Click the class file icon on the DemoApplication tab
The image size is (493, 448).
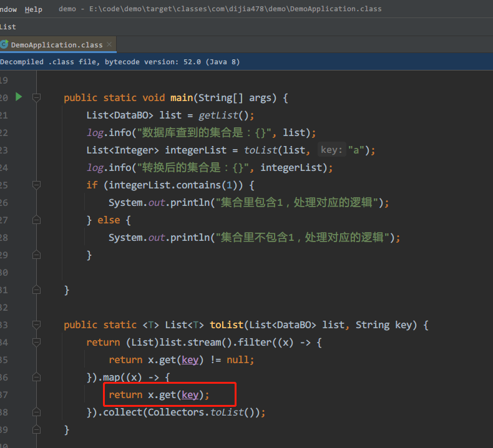point(4,45)
